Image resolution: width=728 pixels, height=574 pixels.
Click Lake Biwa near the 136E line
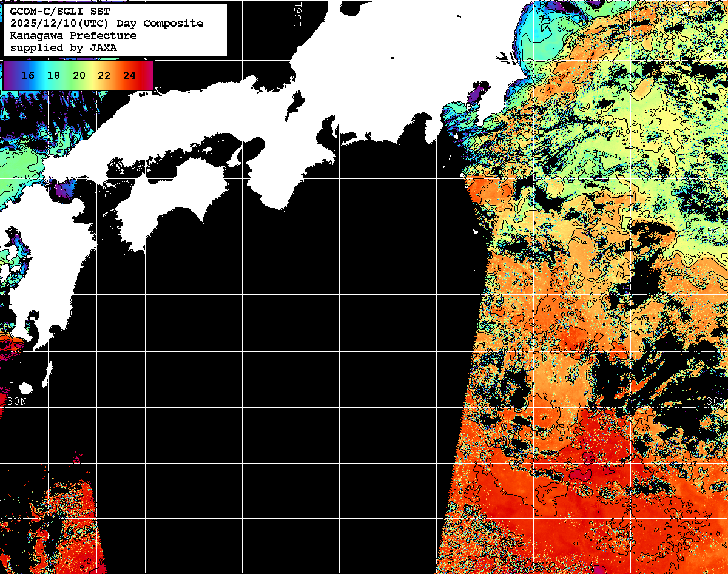297,103
